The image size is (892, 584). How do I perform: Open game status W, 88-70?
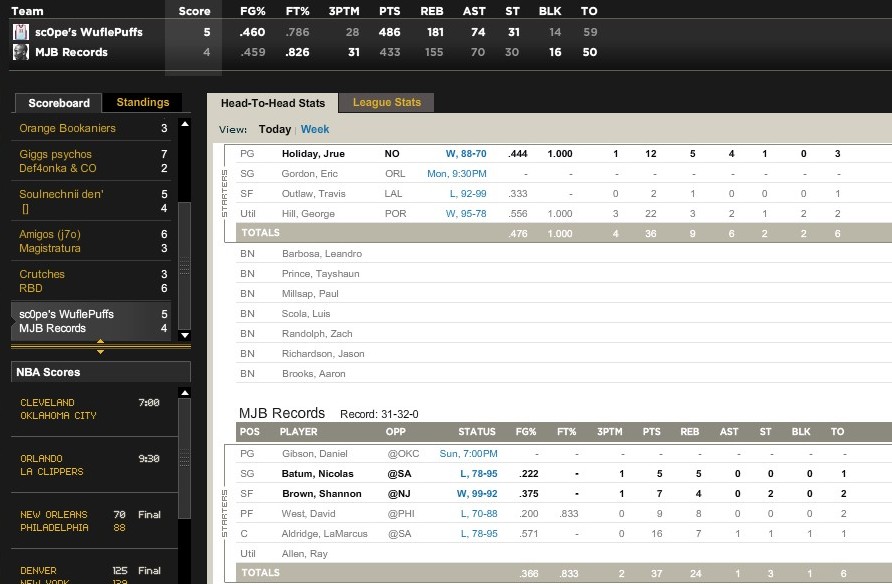pos(466,154)
